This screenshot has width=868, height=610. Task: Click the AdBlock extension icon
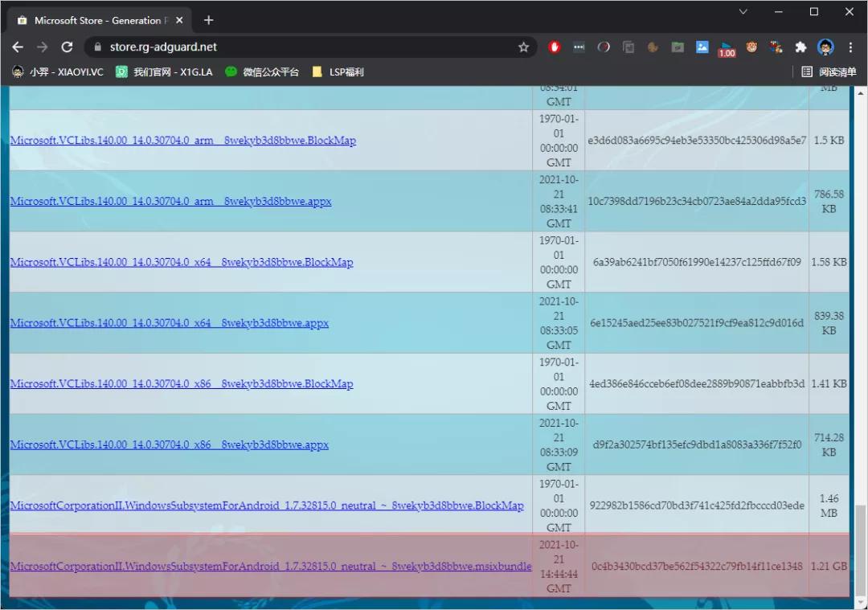pyautogui.click(x=555, y=47)
